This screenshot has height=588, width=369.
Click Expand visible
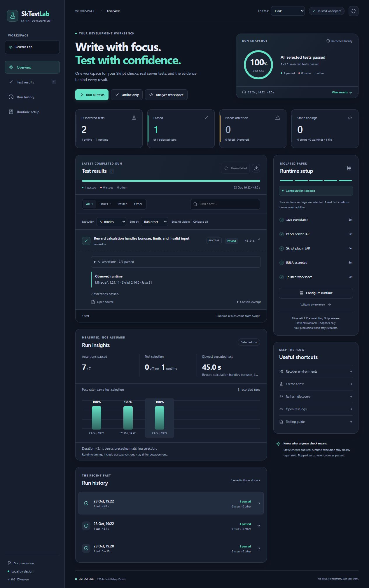tap(181, 222)
